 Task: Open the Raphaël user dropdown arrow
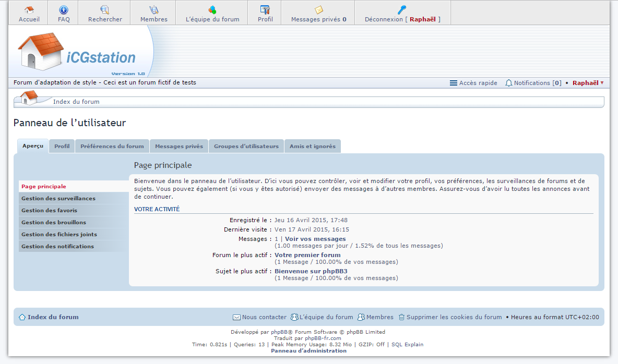coord(602,83)
